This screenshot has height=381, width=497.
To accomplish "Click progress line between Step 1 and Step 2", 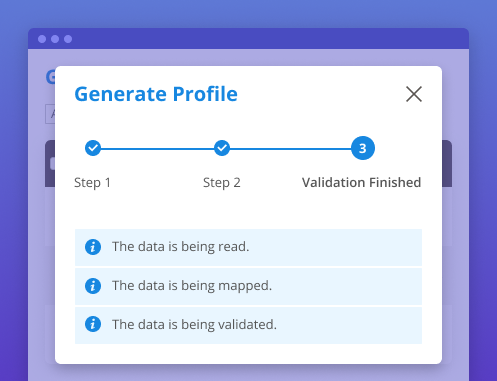I will [x=158, y=148].
